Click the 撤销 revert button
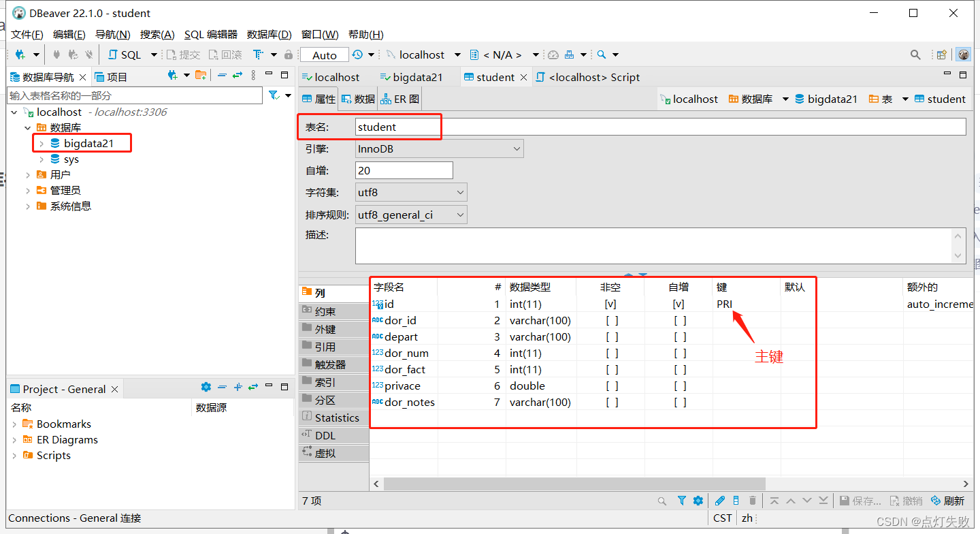Image resolution: width=980 pixels, height=534 pixels. [x=906, y=501]
